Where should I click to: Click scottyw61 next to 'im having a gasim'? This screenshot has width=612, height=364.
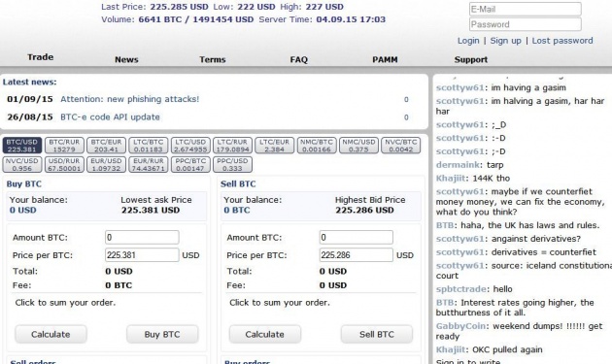[459, 87]
